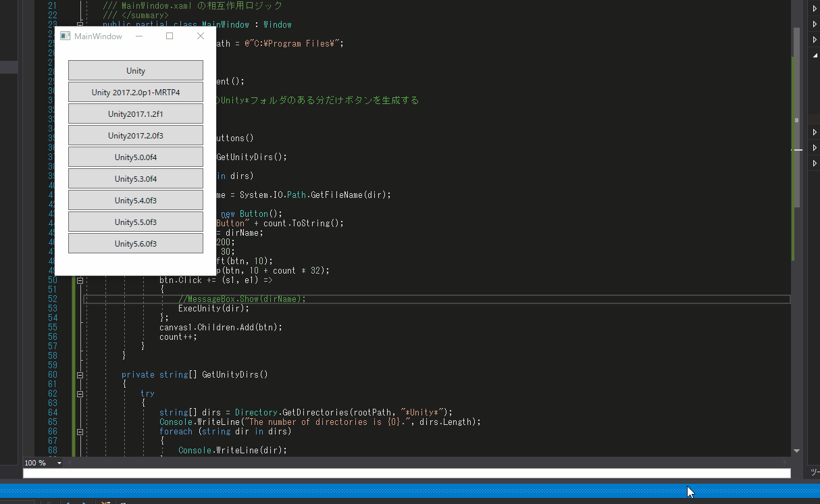
Task: Collapse the lambda block at line 50
Action: pyautogui.click(x=80, y=280)
